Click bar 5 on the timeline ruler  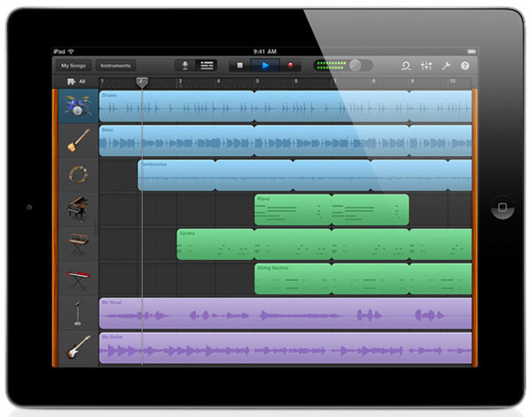pyautogui.click(x=257, y=81)
